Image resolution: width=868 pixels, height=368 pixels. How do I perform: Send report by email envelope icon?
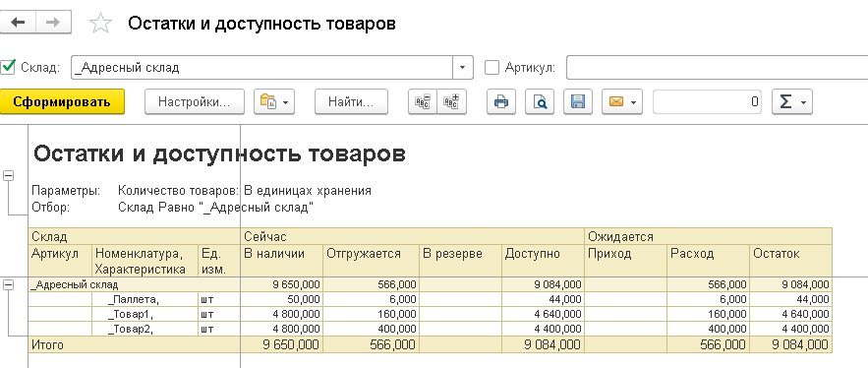(621, 102)
